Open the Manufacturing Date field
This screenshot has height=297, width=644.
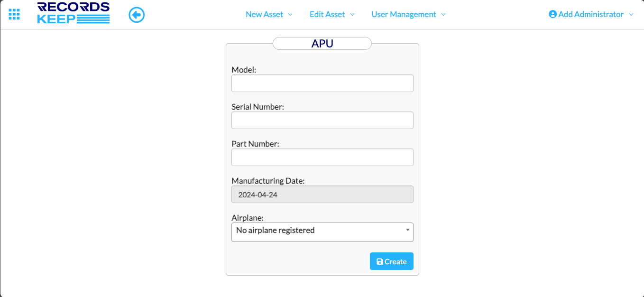(x=322, y=195)
